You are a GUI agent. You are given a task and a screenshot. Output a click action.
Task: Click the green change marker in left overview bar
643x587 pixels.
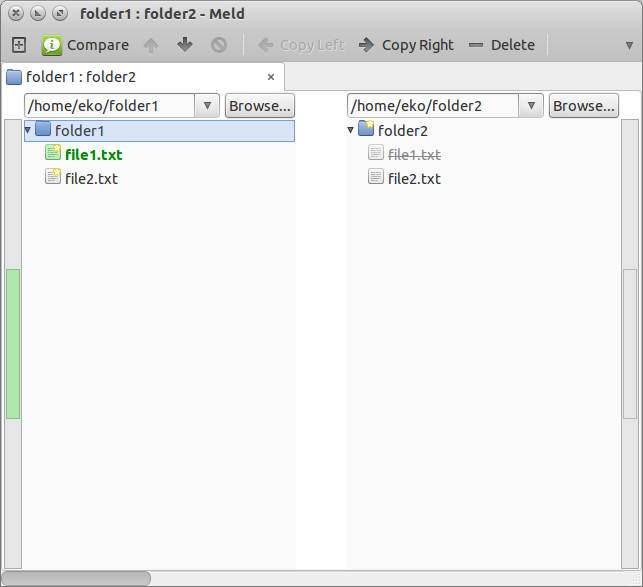click(x=13, y=344)
